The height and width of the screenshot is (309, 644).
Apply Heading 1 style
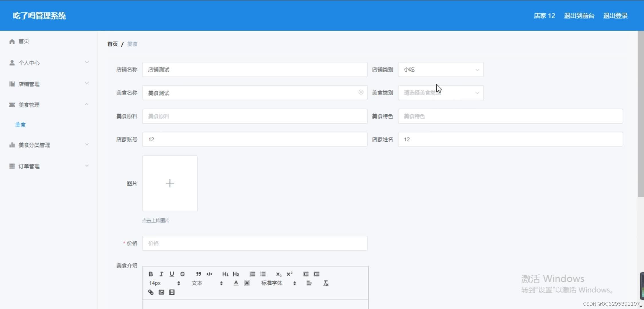(x=225, y=274)
